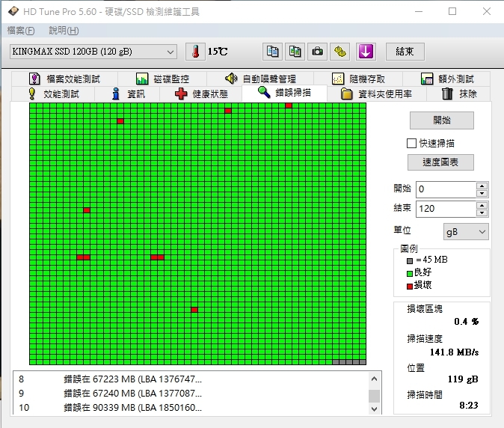
Task: Select error entry 9 at 67240 MB
Action: point(191,394)
